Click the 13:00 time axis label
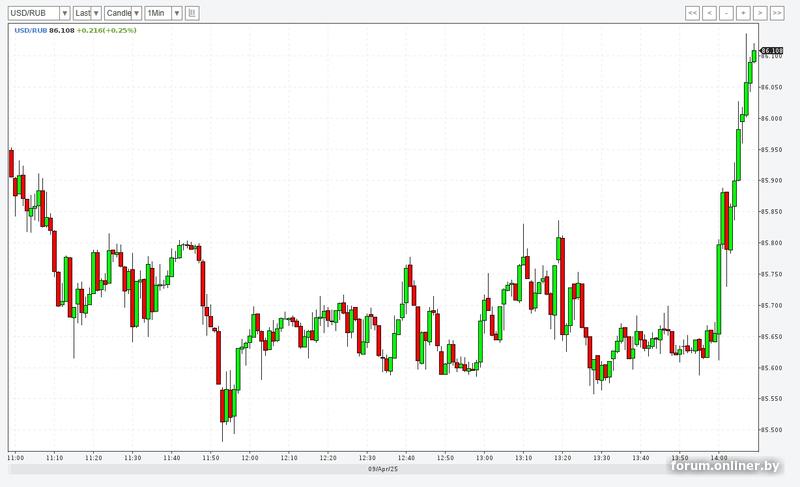This screenshot has width=800, height=487. coord(484,458)
